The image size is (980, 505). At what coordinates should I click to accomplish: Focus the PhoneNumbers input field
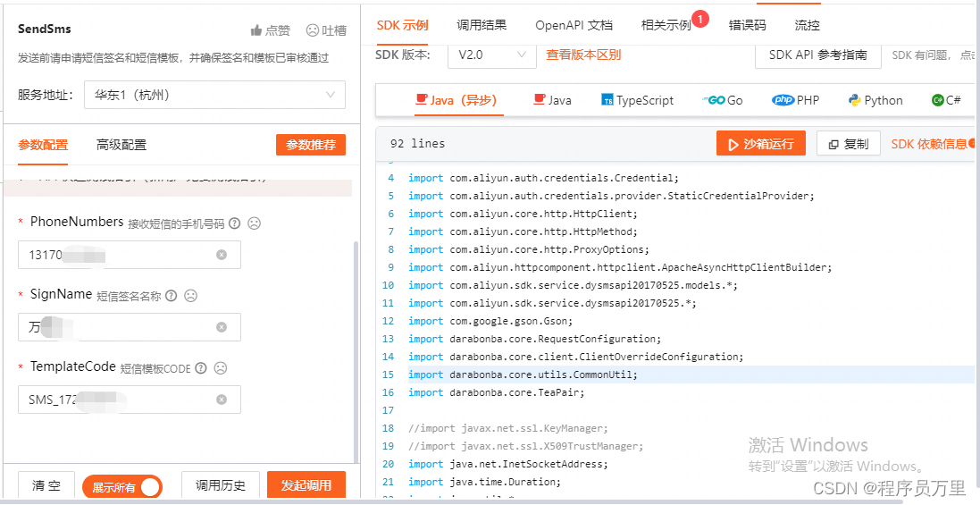pyautogui.click(x=130, y=255)
